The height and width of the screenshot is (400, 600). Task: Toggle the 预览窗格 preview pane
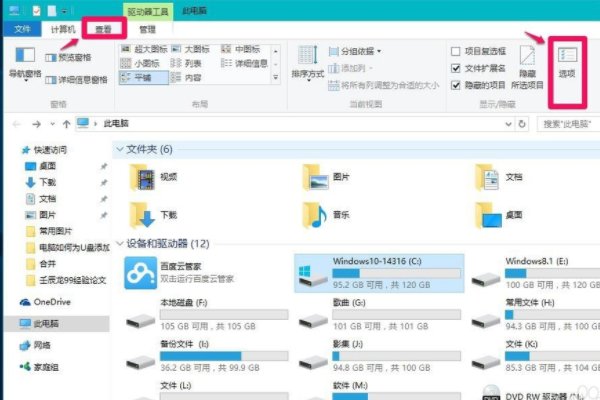[x=68, y=57]
